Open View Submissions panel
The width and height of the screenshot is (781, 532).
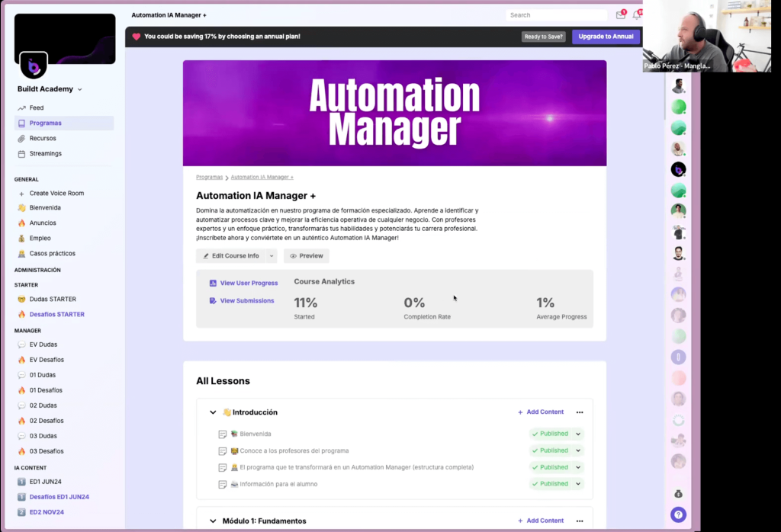[248, 300]
